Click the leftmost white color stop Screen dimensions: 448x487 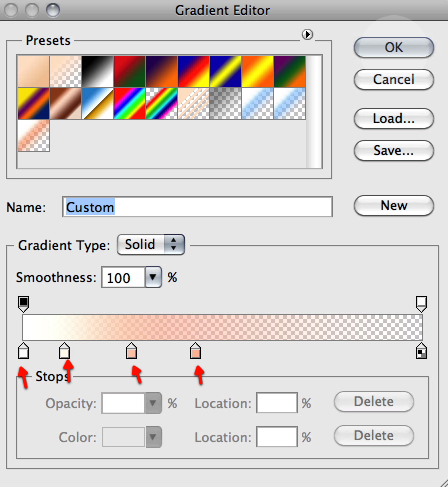coord(23,350)
